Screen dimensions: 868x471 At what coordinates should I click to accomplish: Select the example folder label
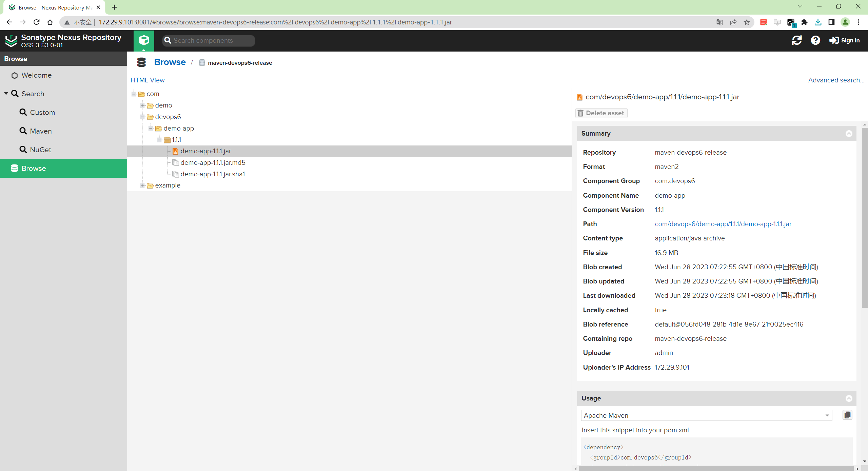click(167, 185)
